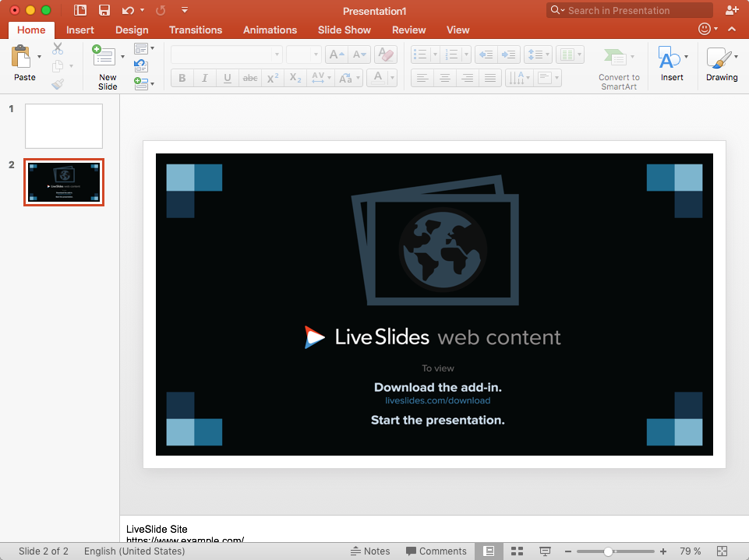Open the Comments pane
749x560 pixels.
[x=436, y=551]
